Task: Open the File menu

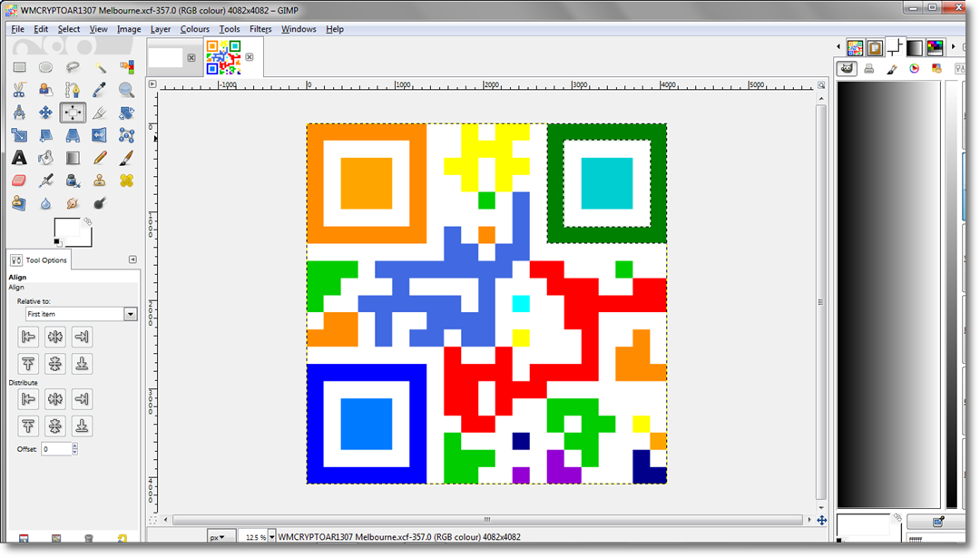Action: click(17, 29)
